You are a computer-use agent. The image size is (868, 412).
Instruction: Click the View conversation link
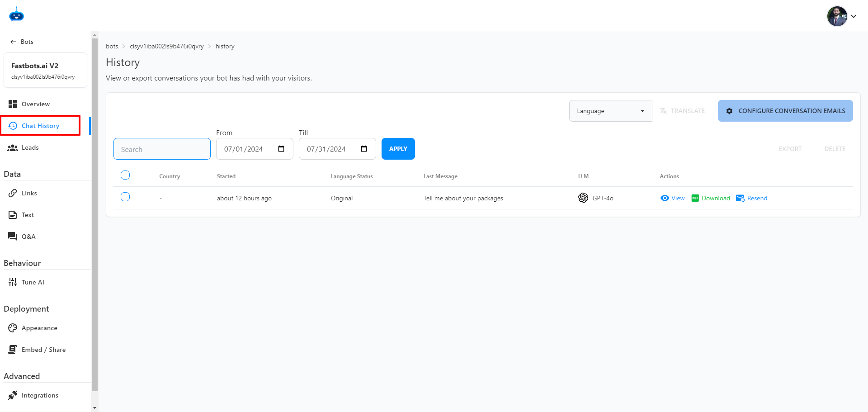coord(678,198)
